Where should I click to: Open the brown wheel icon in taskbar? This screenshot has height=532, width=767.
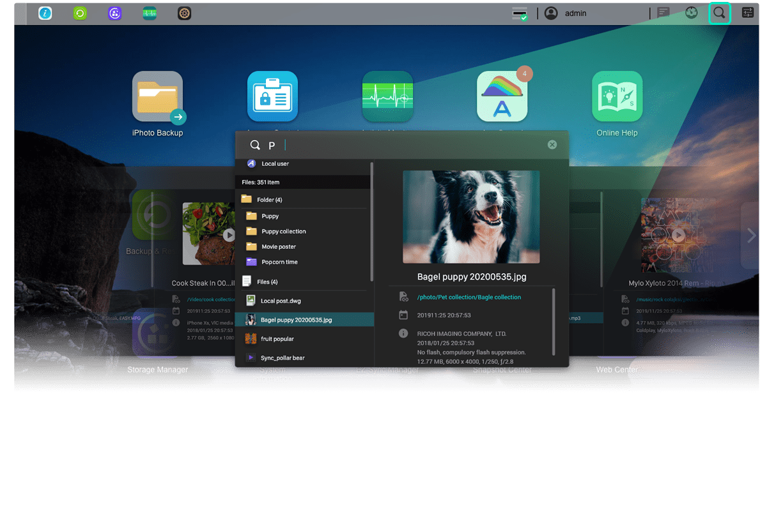[184, 13]
